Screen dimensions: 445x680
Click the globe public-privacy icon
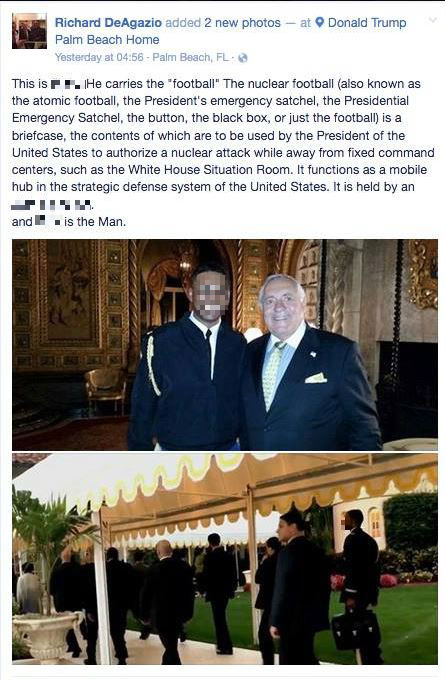point(243,58)
